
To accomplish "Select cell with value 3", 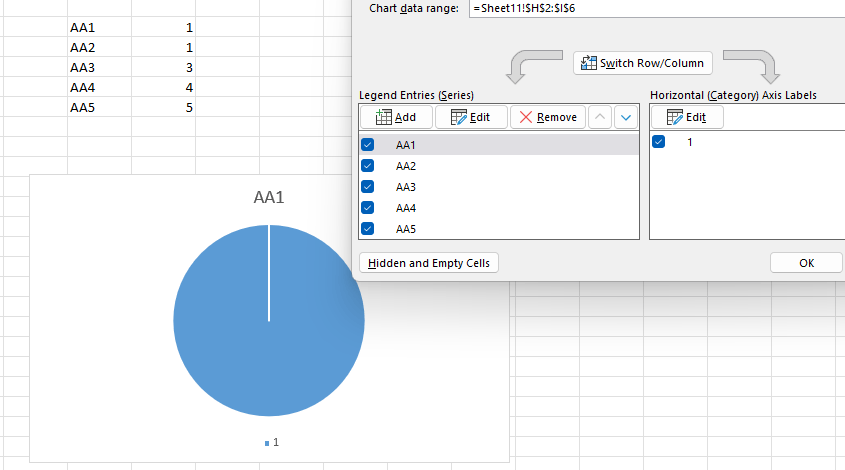I will click(163, 67).
